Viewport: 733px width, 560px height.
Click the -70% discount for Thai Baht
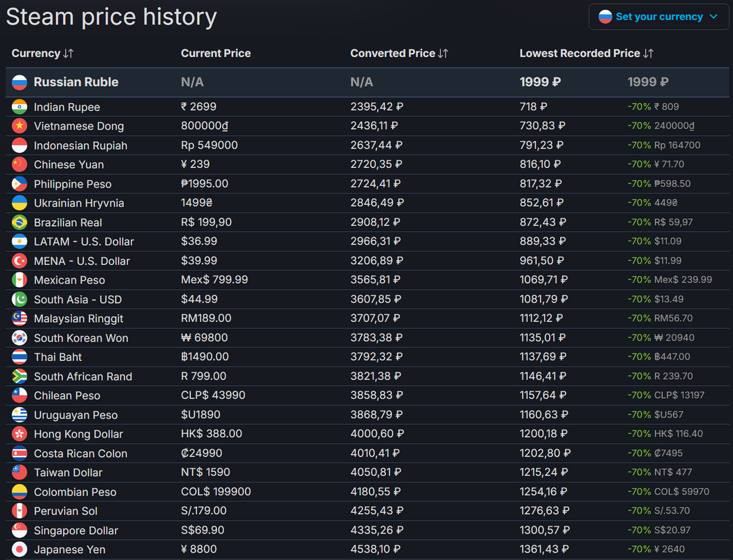(x=639, y=357)
